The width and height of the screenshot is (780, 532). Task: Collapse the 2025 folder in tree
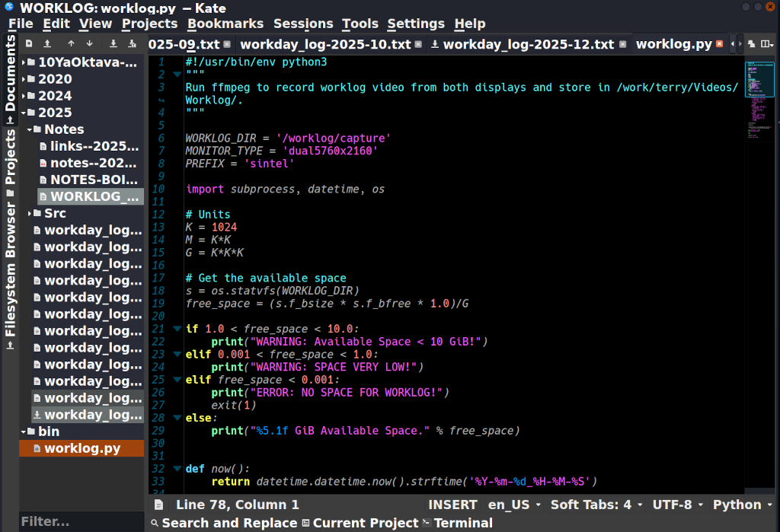pyautogui.click(x=24, y=113)
